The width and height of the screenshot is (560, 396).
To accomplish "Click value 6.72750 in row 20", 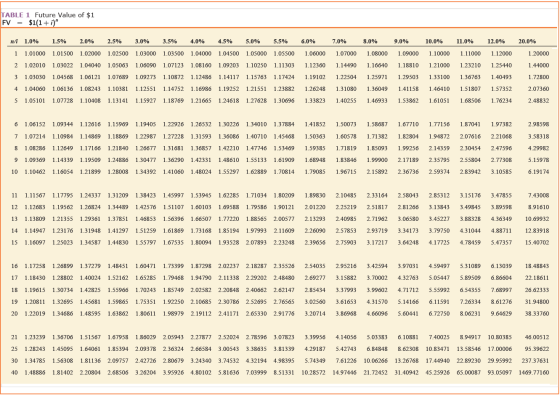I will pos(439,314).
